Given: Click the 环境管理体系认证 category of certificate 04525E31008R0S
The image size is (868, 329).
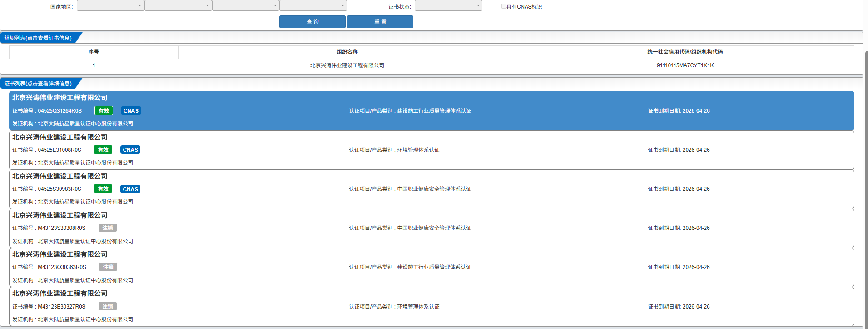Looking at the screenshot, I should coord(418,150).
